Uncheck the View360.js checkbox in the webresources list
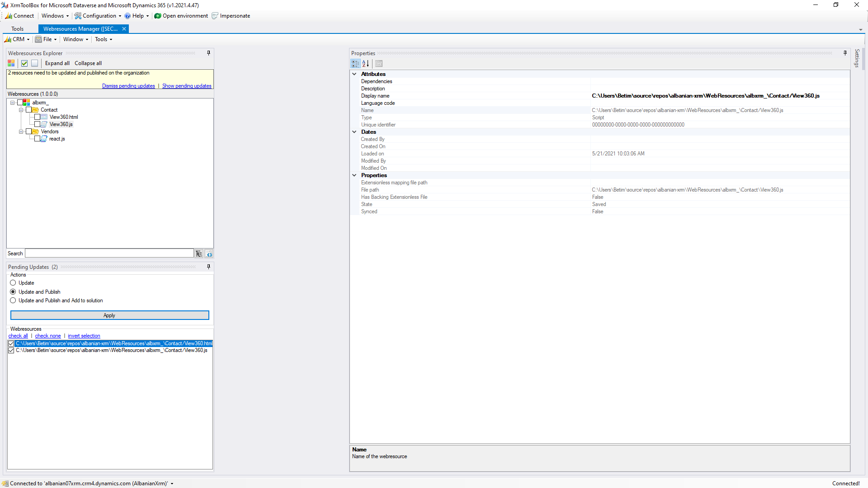The width and height of the screenshot is (868, 488). (11, 350)
